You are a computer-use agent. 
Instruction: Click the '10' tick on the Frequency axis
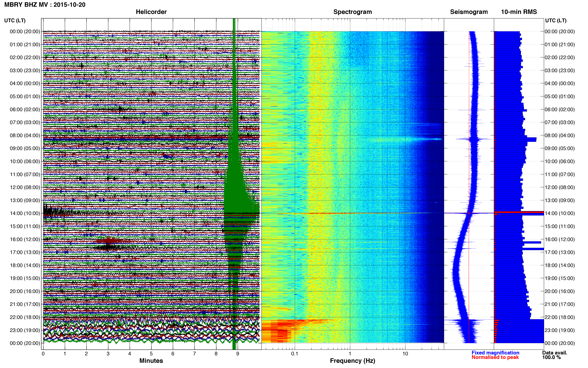coord(405,354)
